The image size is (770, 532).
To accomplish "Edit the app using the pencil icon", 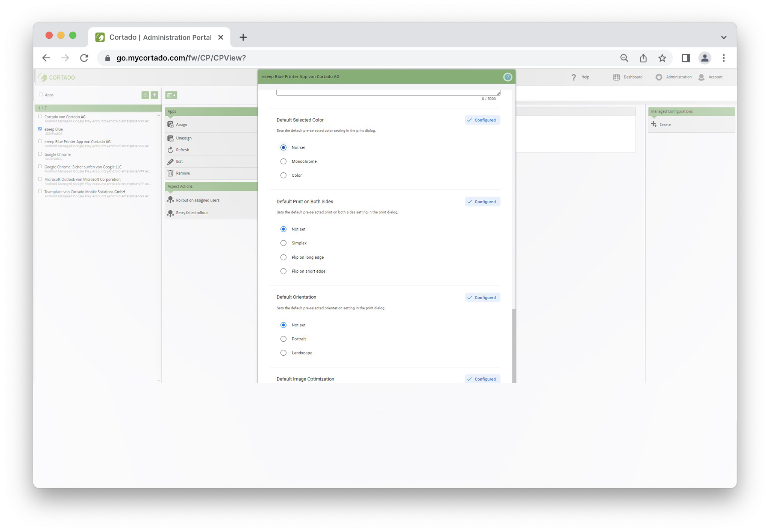I will [x=171, y=161].
